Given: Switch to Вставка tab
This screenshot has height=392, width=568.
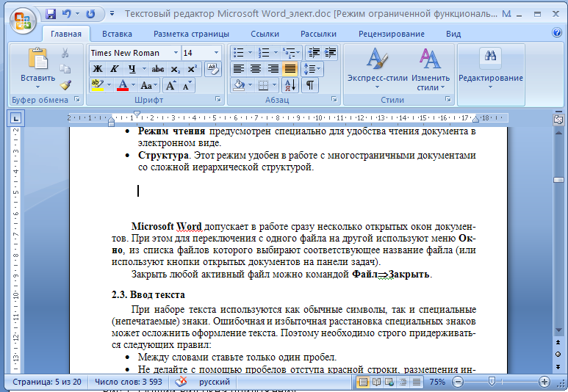Looking at the screenshot, I should (117, 34).
